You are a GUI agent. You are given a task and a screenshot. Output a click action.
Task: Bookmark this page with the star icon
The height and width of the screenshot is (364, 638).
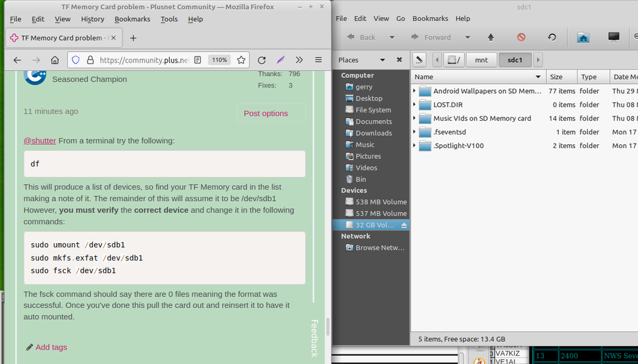tap(241, 60)
